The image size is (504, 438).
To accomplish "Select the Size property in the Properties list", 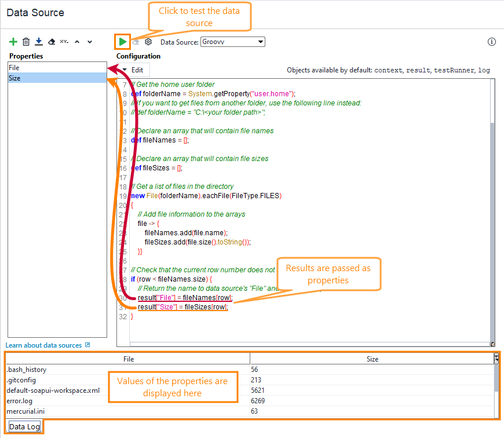I will pyautogui.click(x=57, y=78).
